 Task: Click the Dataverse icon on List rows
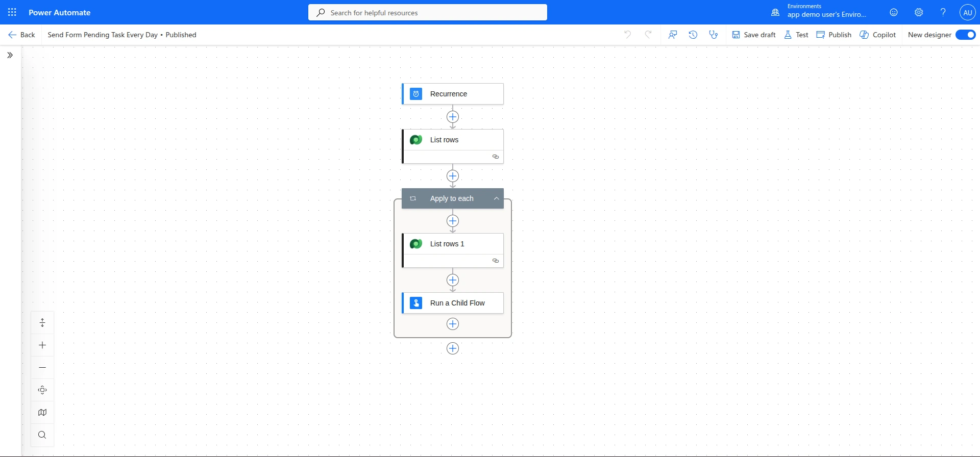(x=416, y=140)
